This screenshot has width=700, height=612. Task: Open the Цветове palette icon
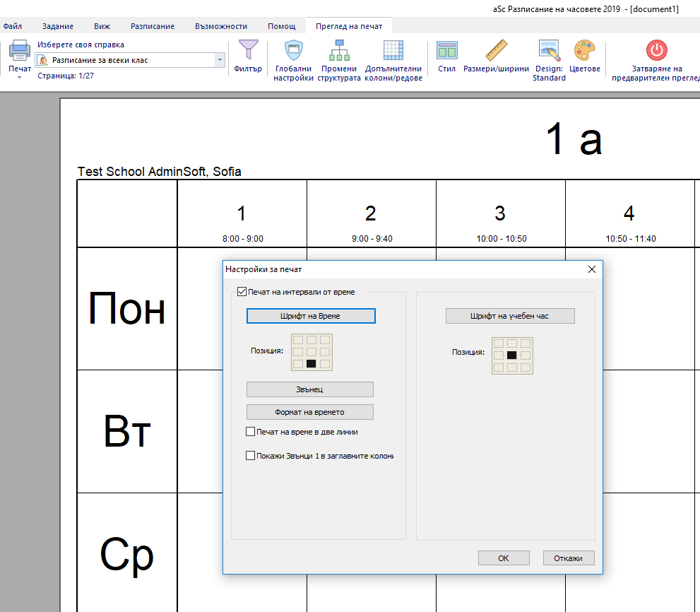[x=585, y=51]
